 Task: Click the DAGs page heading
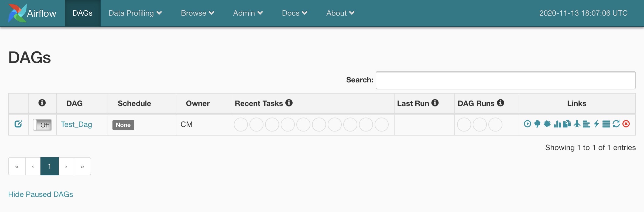point(30,57)
